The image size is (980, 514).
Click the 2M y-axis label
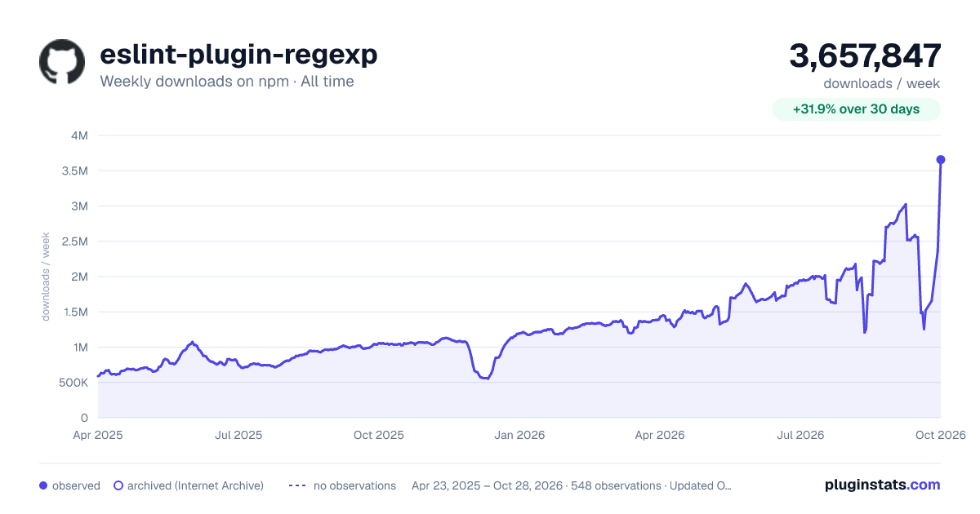coord(80,277)
